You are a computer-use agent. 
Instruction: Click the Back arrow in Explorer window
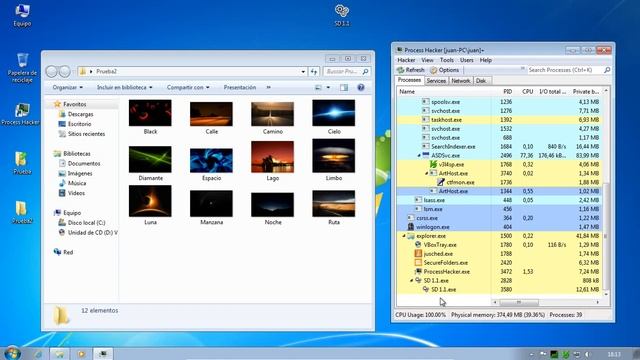[x=51, y=71]
